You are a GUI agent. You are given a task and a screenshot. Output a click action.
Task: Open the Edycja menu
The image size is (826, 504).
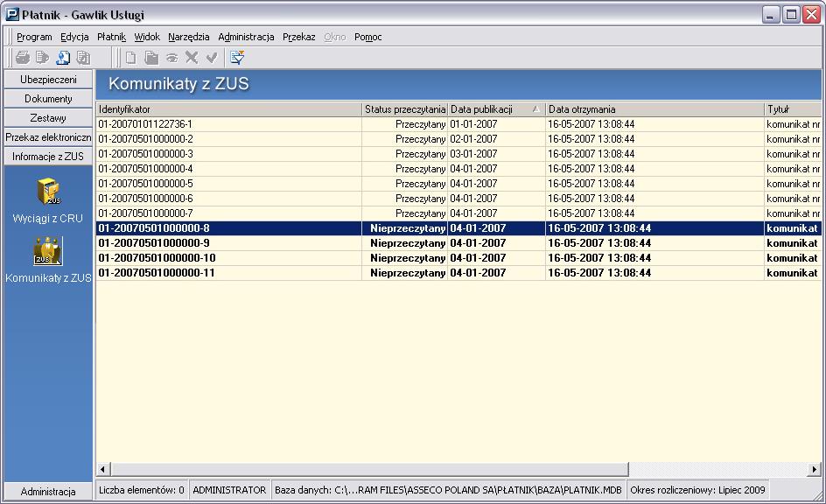74,37
